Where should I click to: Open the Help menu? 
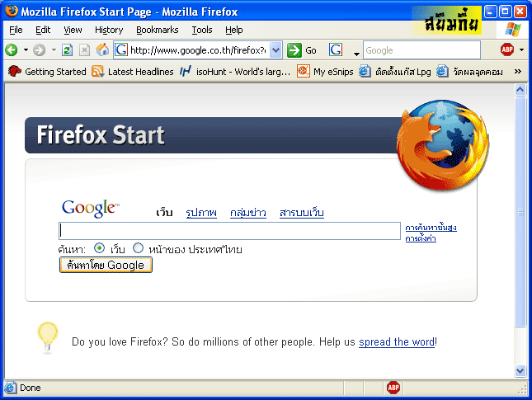233,30
